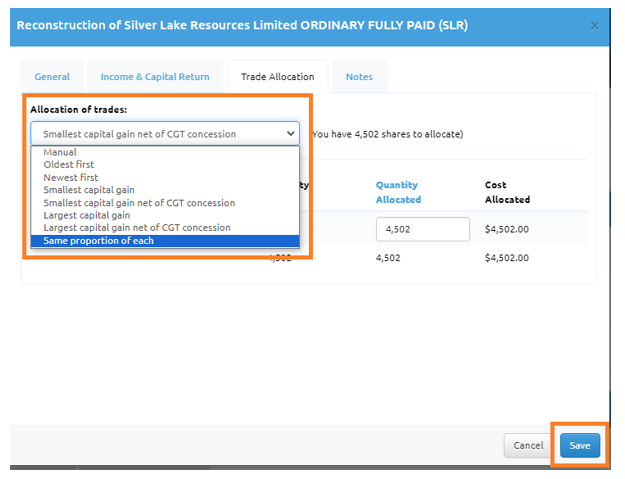Open the Income & Capital Return tab
Viewport: 625px width, 479px height.
(x=154, y=76)
